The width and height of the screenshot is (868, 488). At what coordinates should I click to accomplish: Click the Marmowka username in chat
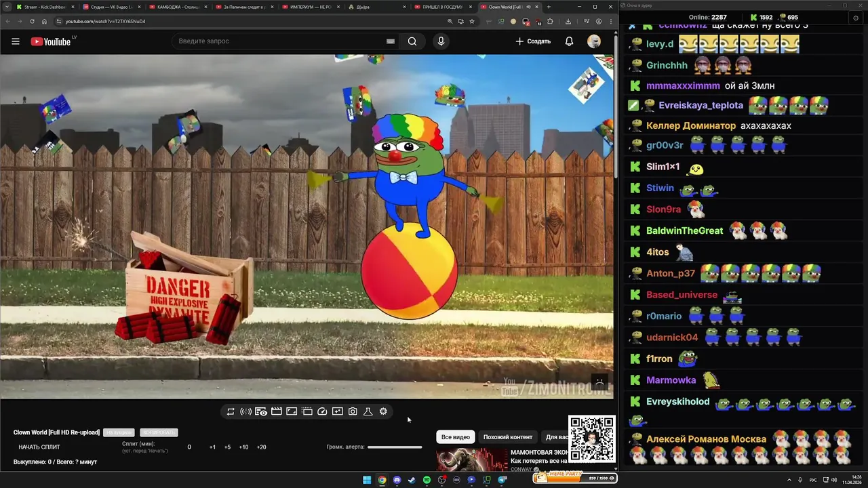coord(671,380)
